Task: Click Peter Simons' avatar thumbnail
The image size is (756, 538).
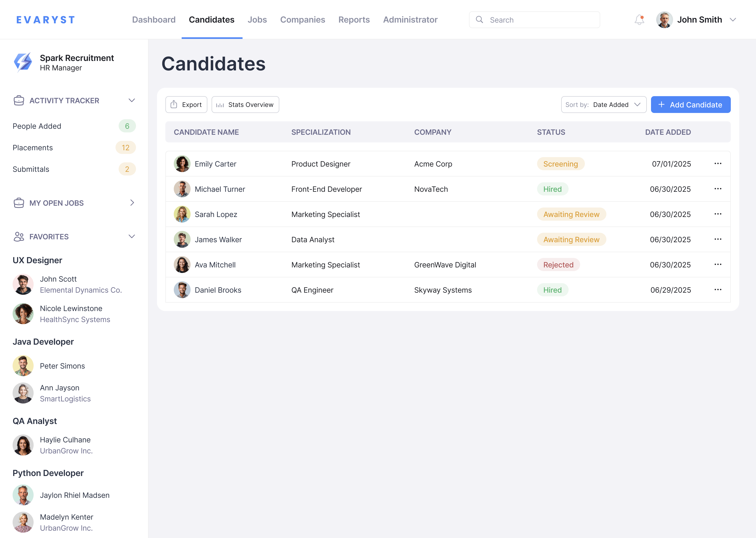Action: (x=23, y=366)
